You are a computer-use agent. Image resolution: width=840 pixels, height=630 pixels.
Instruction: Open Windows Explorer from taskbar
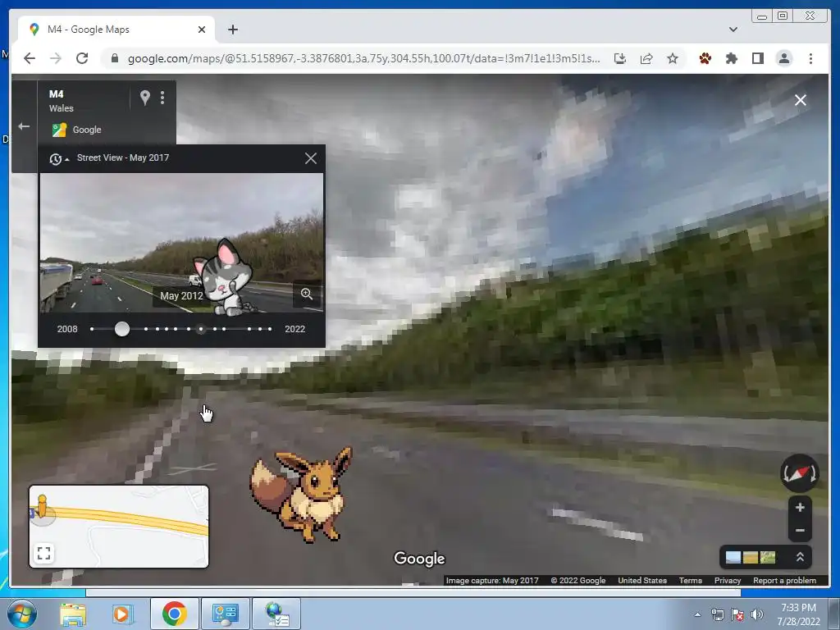pyautogui.click(x=73, y=614)
